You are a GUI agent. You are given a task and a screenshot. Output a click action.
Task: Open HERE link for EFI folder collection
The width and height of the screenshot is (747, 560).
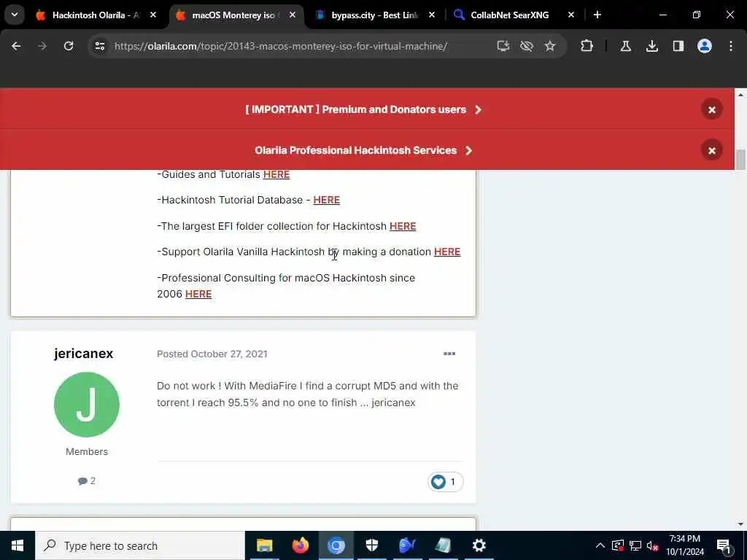[x=403, y=226]
